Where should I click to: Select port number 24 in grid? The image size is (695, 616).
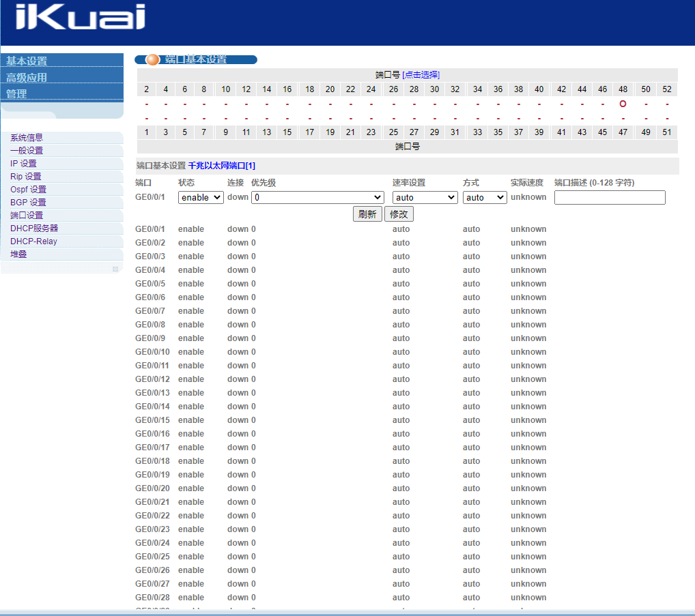(x=371, y=89)
